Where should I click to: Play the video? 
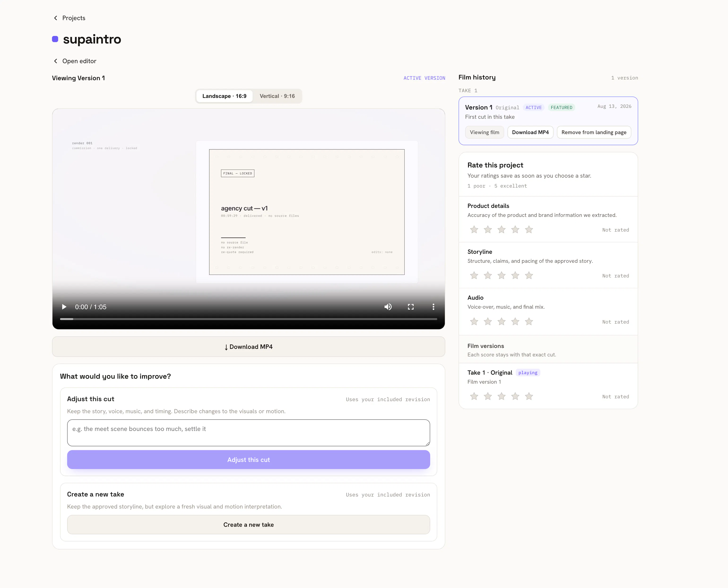64,307
